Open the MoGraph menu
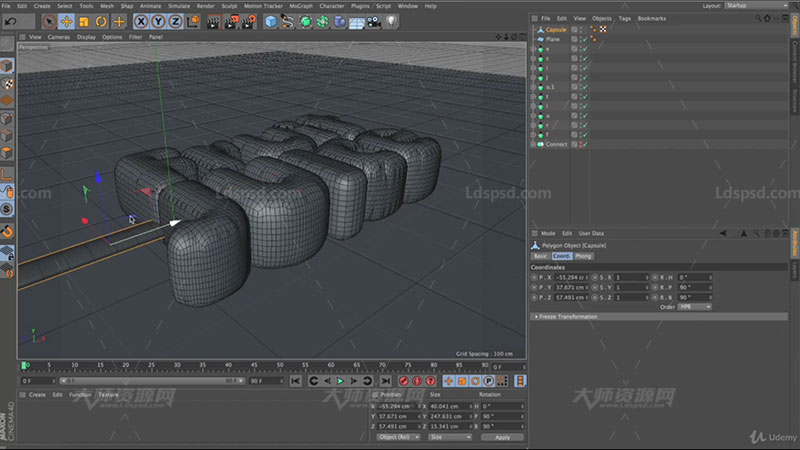The height and width of the screenshot is (450, 800). (x=300, y=5)
